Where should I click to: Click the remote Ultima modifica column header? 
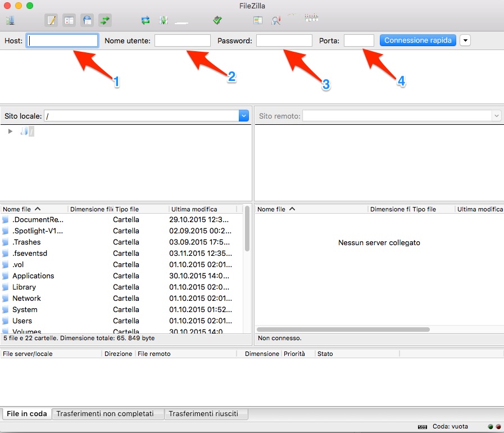(x=480, y=209)
